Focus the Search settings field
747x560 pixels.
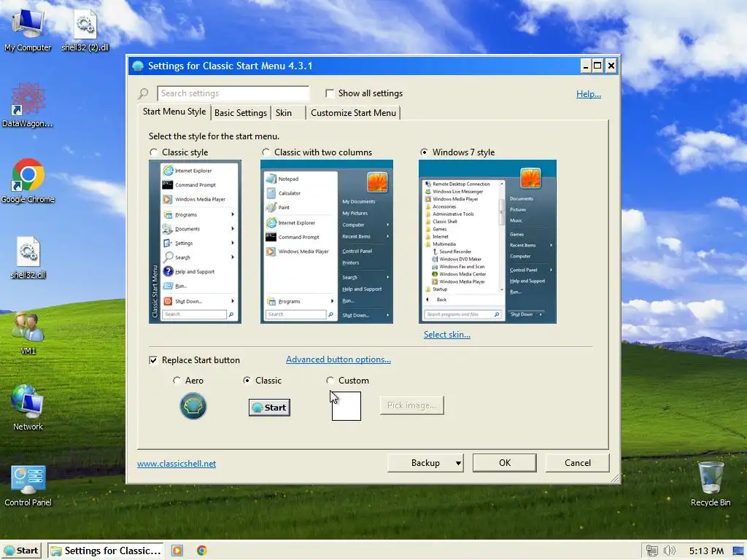coord(233,93)
